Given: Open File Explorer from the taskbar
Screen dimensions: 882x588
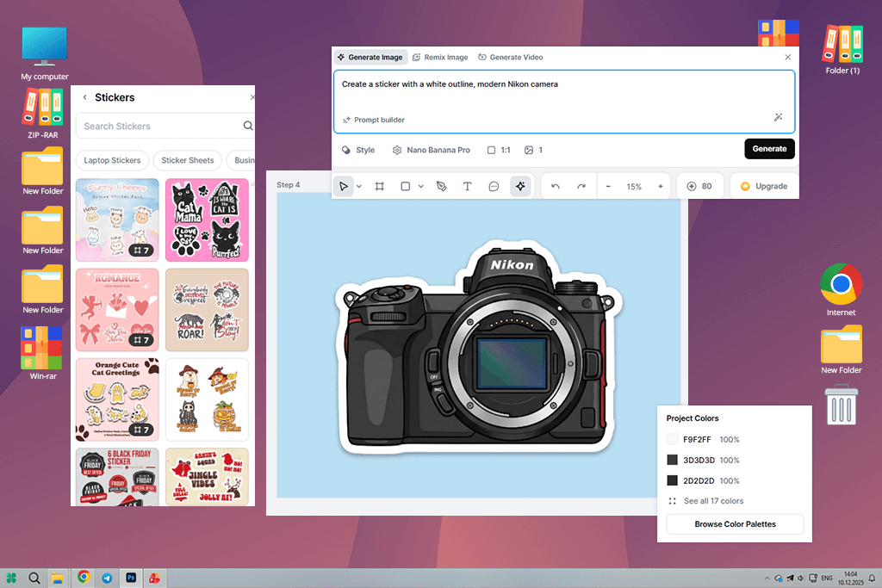Looking at the screenshot, I should point(58,578).
